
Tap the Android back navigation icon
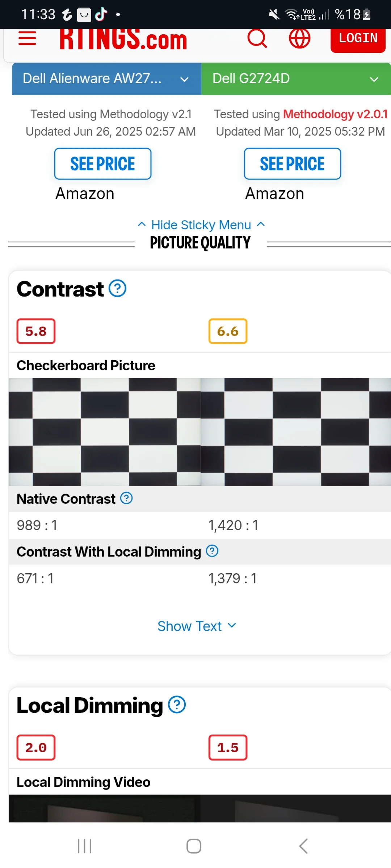(x=303, y=846)
